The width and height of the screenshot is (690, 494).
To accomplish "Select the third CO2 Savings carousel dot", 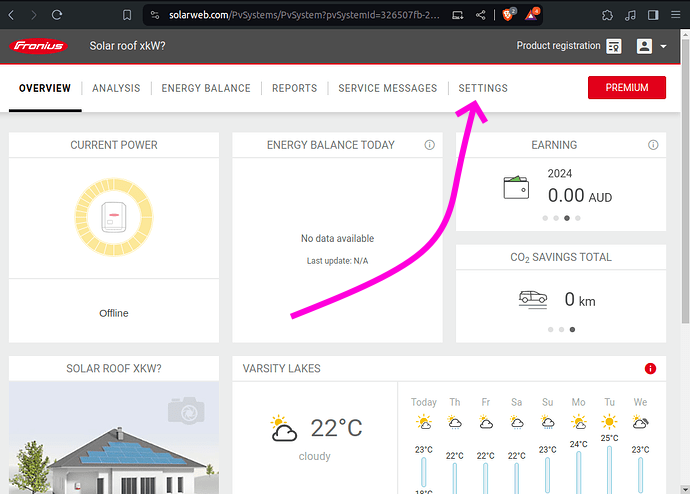I will 572,329.
